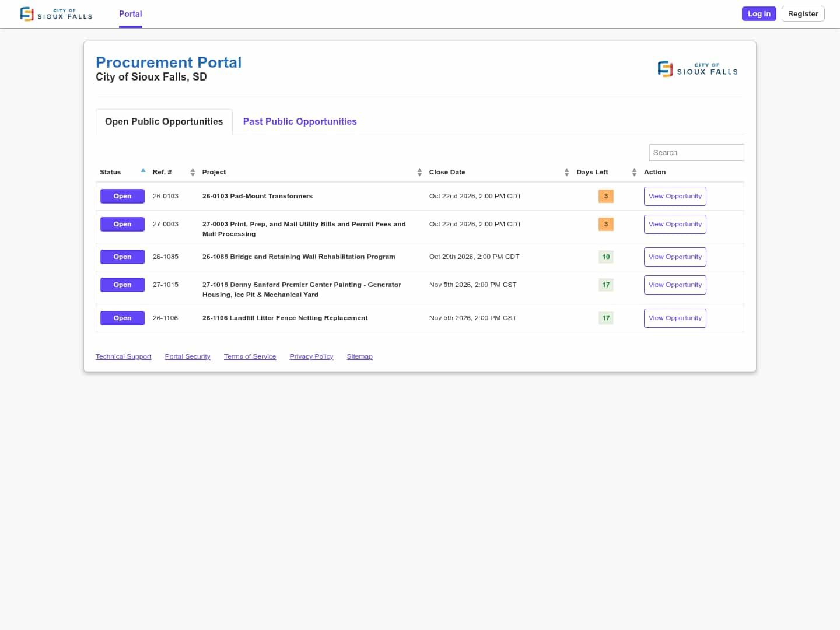Click reference number 27-1015
This screenshot has height=630, width=840.
[x=166, y=285]
